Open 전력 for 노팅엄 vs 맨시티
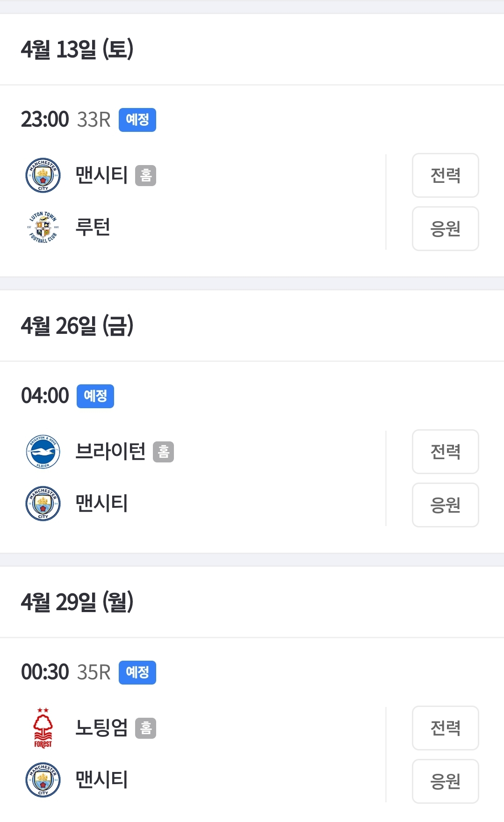Image resolution: width=504 pixels, height=822 pixels. tap(446, 728)
